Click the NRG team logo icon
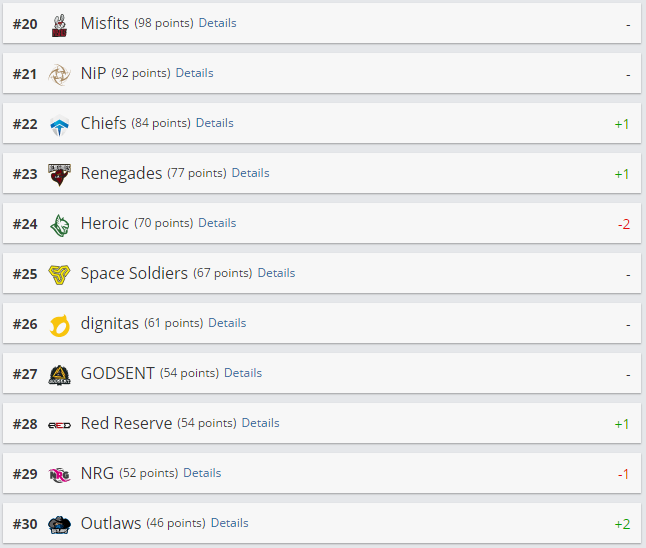This screenshot has height=548, width=646. pyautogui.click(x=59, y=474)
